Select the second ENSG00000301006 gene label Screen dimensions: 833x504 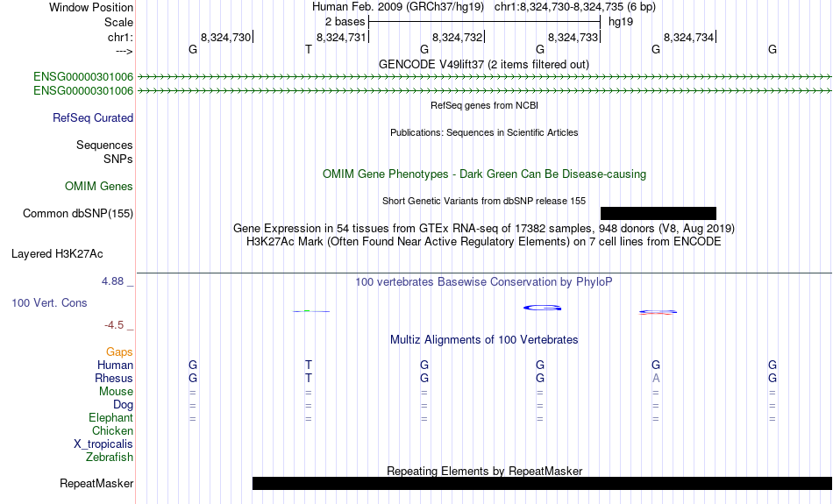[83, 91]
